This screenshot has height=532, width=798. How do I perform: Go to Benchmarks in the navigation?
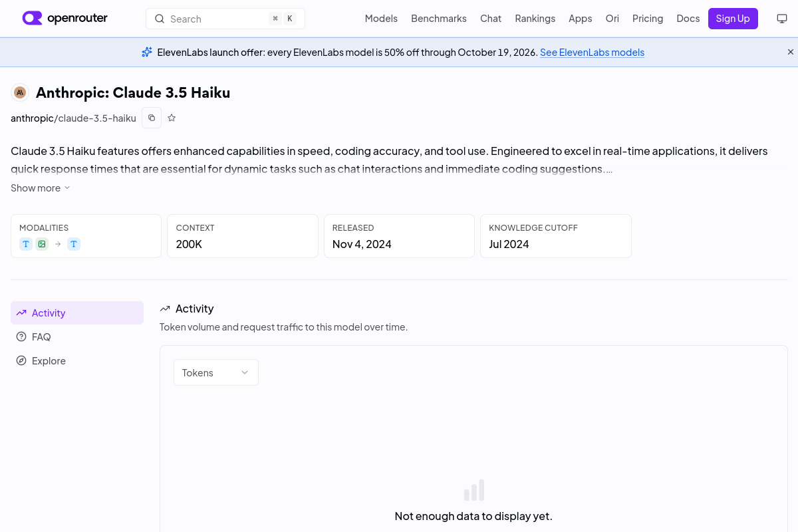(x=439, y=19)
